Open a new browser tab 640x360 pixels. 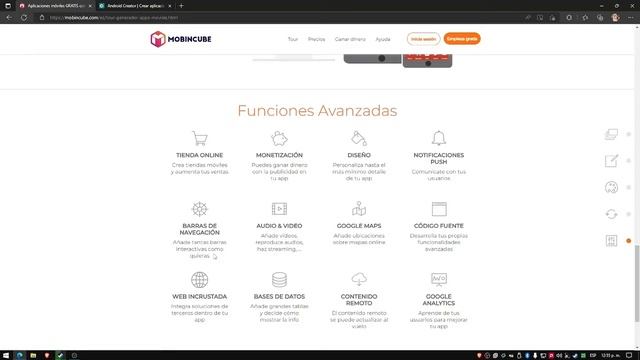181,6
